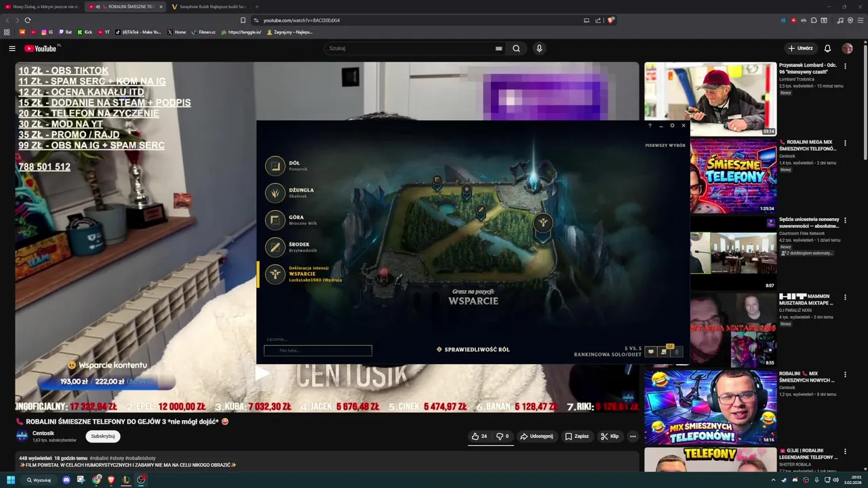Go back in browser history

(x=8, y=20)
